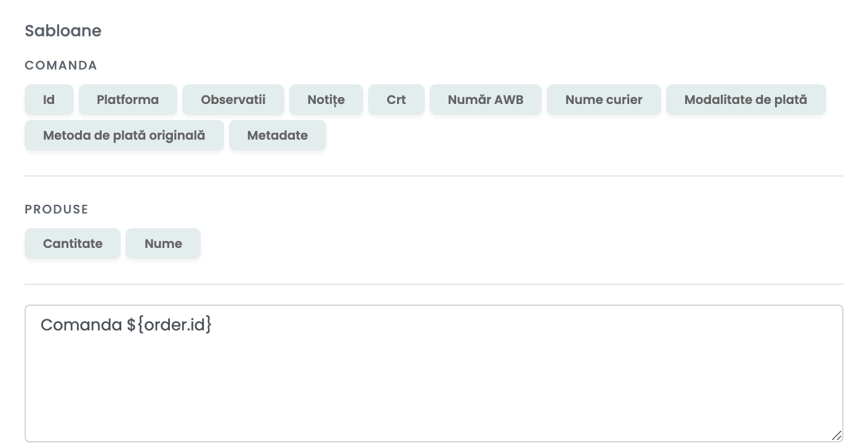Click the Observatii template chip
Screen dimensions: 868x443
pos(233,100)
